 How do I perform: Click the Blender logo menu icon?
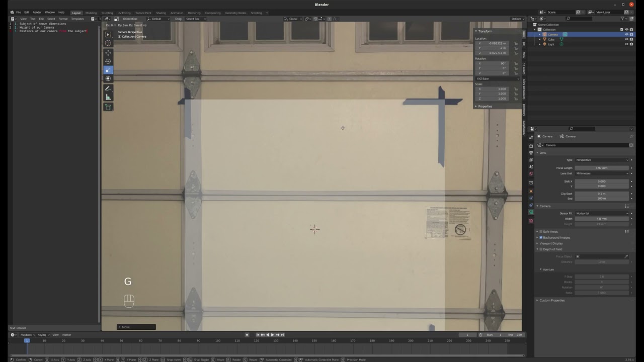pos(12,12)
